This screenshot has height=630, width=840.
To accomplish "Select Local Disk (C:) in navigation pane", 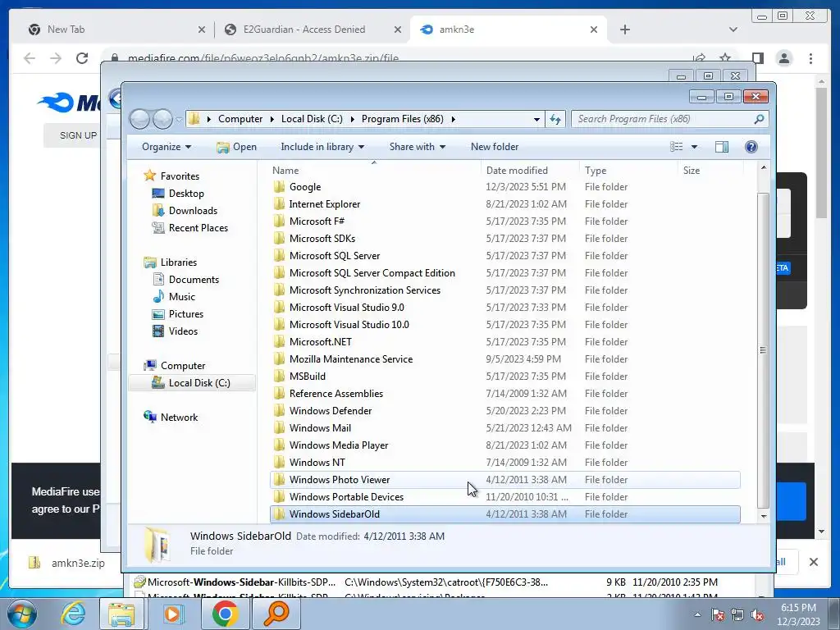I will pos(192,382).
